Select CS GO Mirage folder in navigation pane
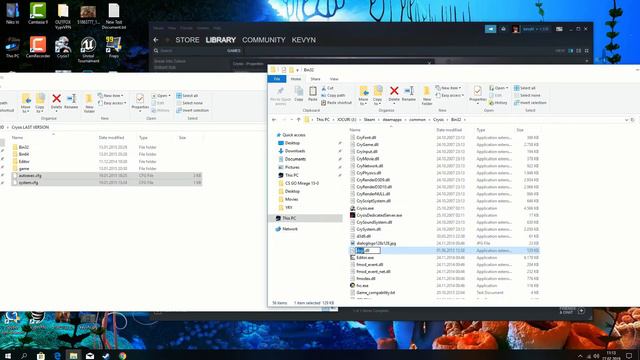The width and height of the screenshot is (640, 360). (x=301, y=183)
